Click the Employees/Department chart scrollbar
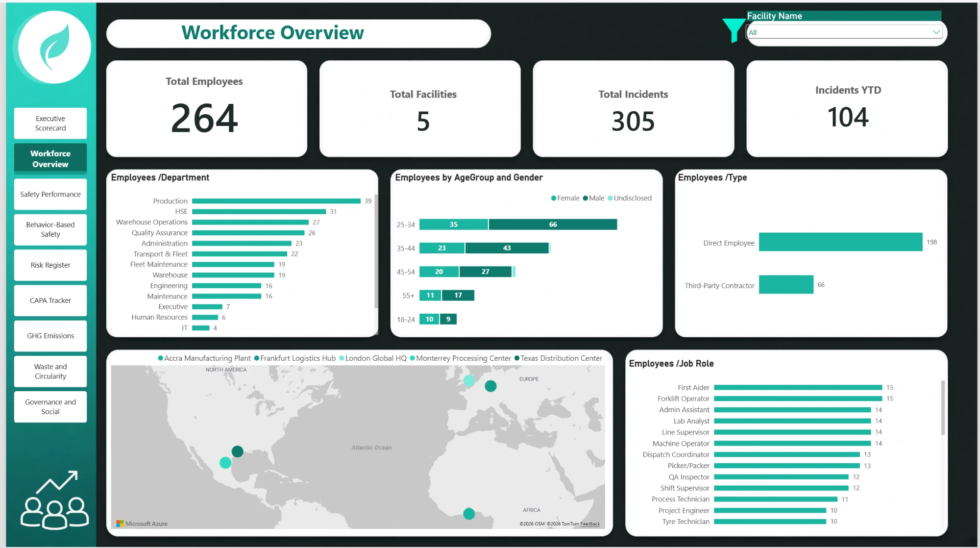The width and height of the screenshot is (980, 548). (x=376, y=252)
